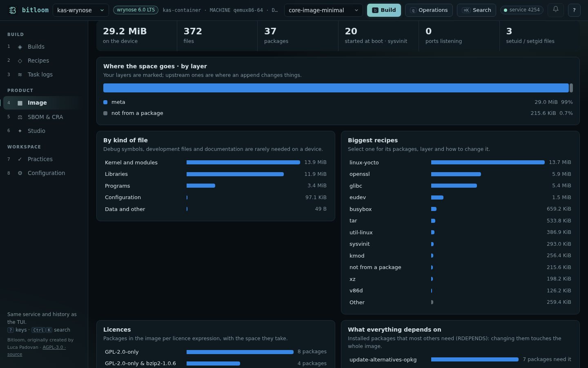The width and height of the screenshot is (588, 368).
Task: Go to Builds page
Action: click(44, 47)
